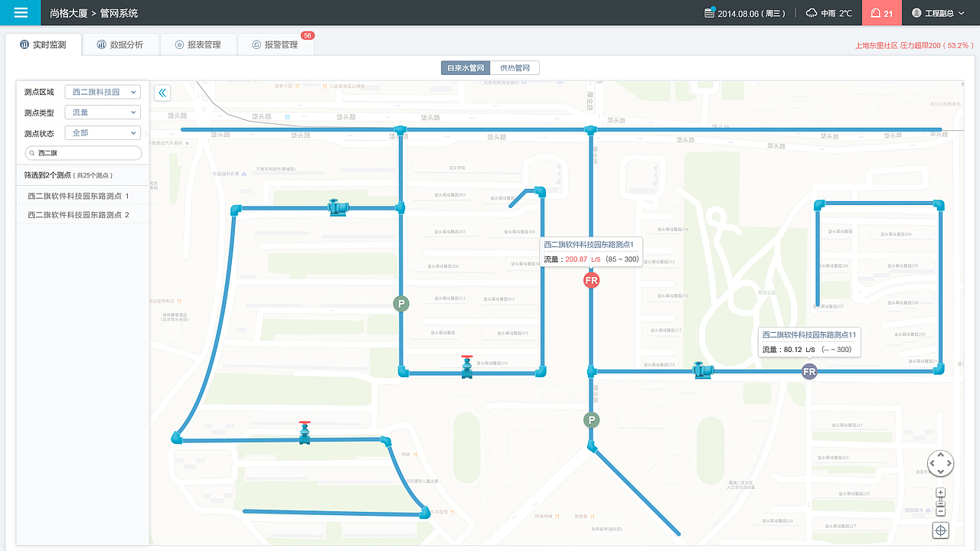This screenshot has width=980, height=551.
Task: Select 西二旗软件科技园东路测点 2 in list
Action: tap(83, 215)
